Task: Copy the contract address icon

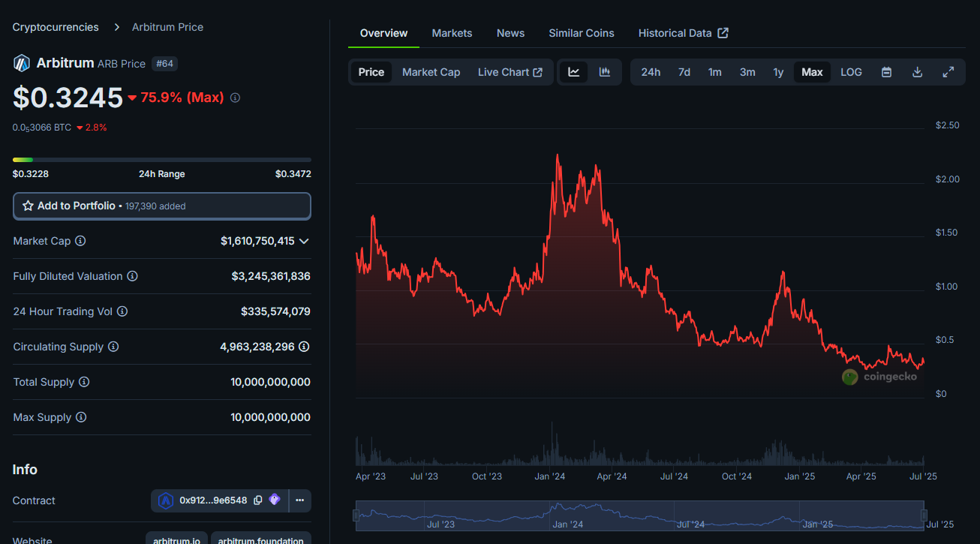Action: (x=258, y=500)
